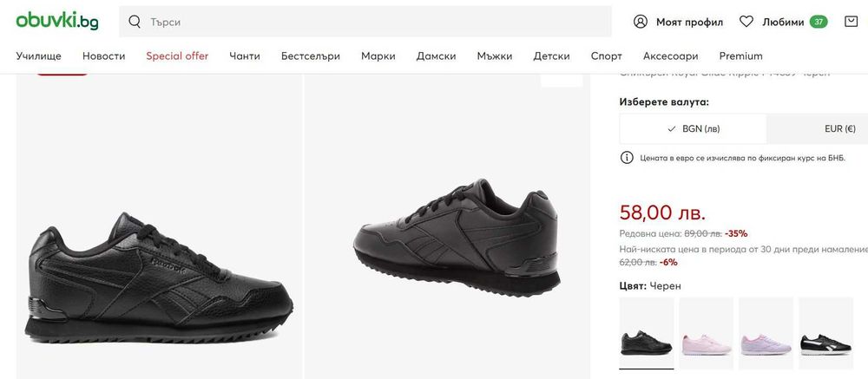Open the profile user icon
This screenshot has height=379, width=868.
point(641,22)
